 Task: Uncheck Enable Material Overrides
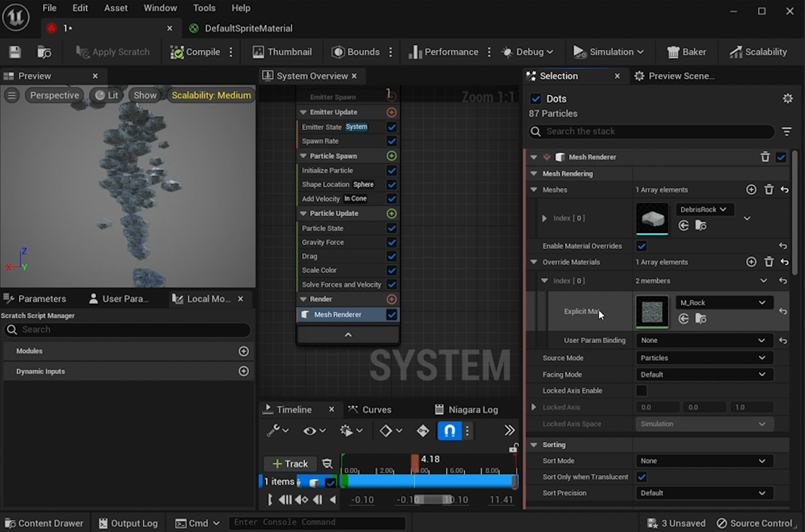click(642, 246)
